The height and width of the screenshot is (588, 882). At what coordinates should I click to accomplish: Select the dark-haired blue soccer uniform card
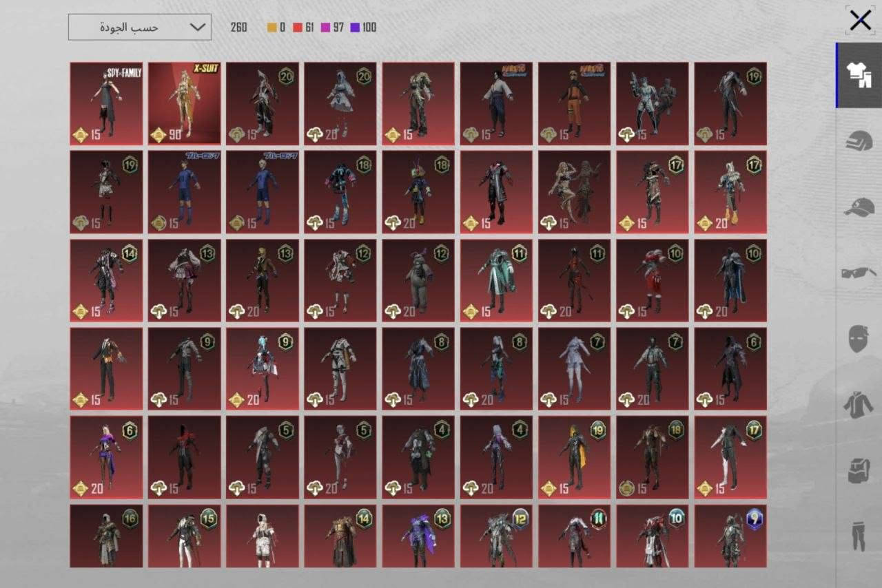click(x=185, y=192)
